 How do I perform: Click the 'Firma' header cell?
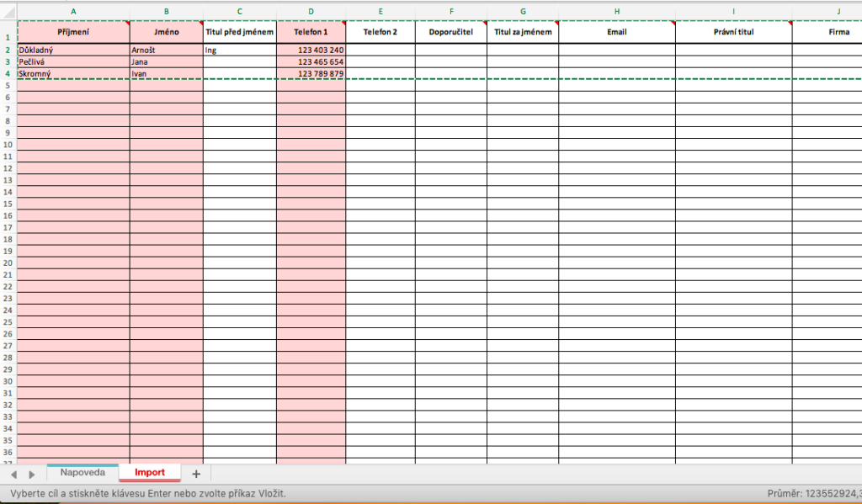click(827, 32)
